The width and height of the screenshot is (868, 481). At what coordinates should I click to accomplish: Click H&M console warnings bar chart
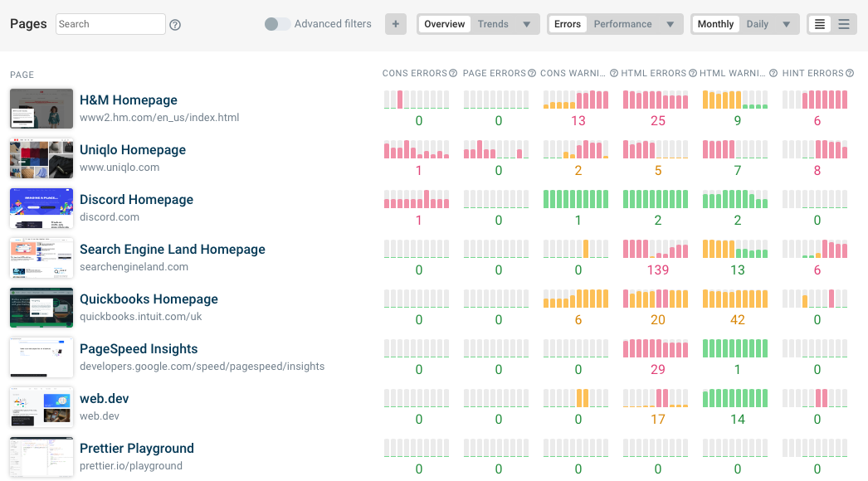[576, 100]
